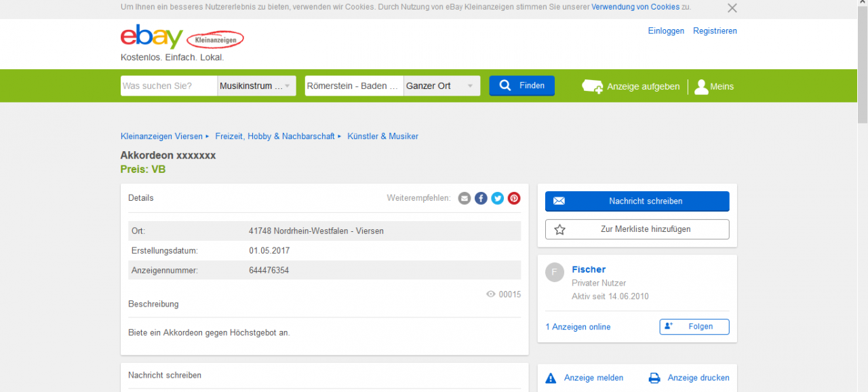Open the Einloggen link
The width and height of the screenshot is (868, 392).
(x=666, y=31)
